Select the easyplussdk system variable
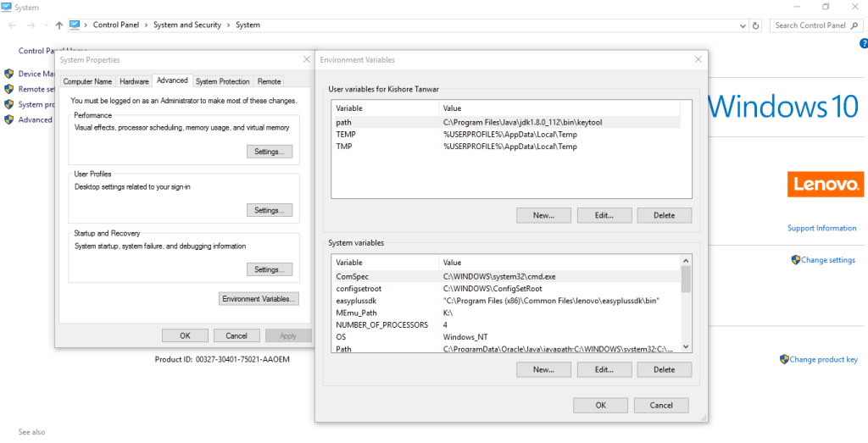868x443 pixels. click(x=506, y=301)
